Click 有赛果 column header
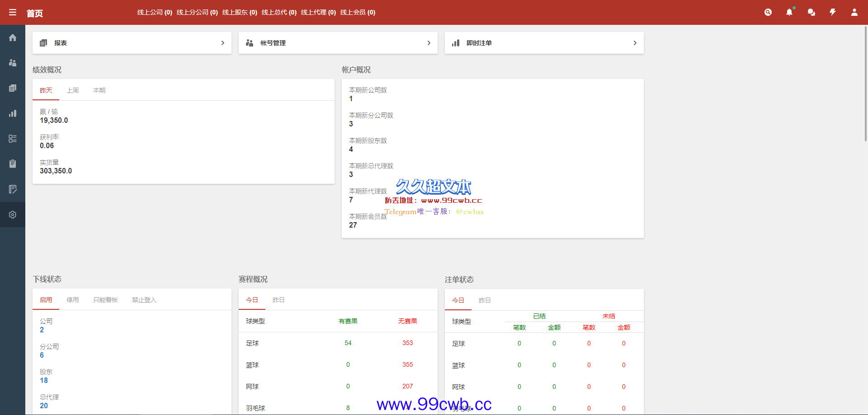 pos(348,321)
